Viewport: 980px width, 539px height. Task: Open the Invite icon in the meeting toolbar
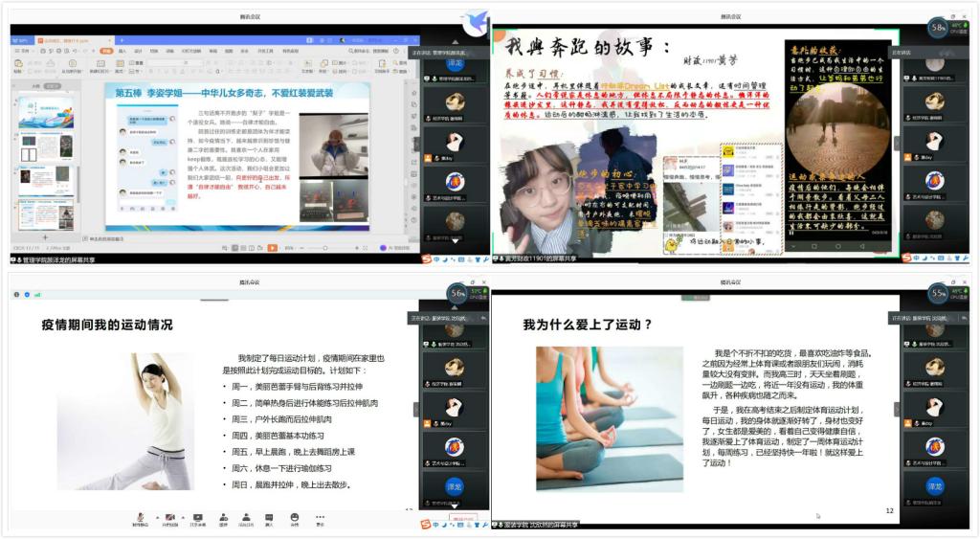[x=223, y=517]
